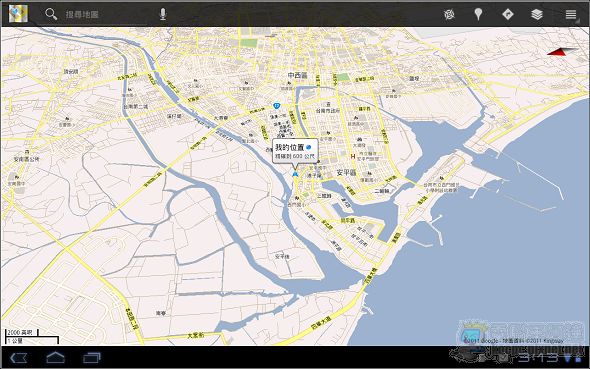Open the Google Maps app icon

click(x=18, y=14)
